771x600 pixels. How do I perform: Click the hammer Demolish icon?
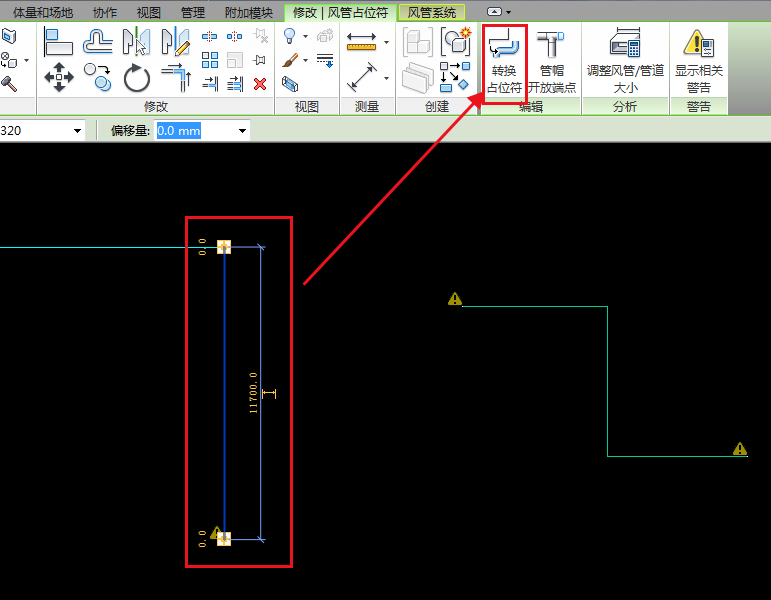[x=9, y=84]
